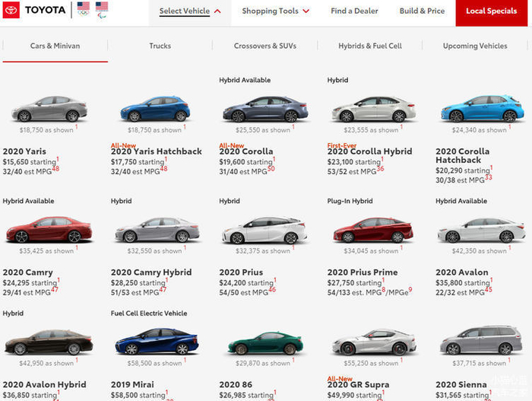
Task: Click the Team USA Paralympic flag icon
Action: pyautogui.click(x=102, y=10)
